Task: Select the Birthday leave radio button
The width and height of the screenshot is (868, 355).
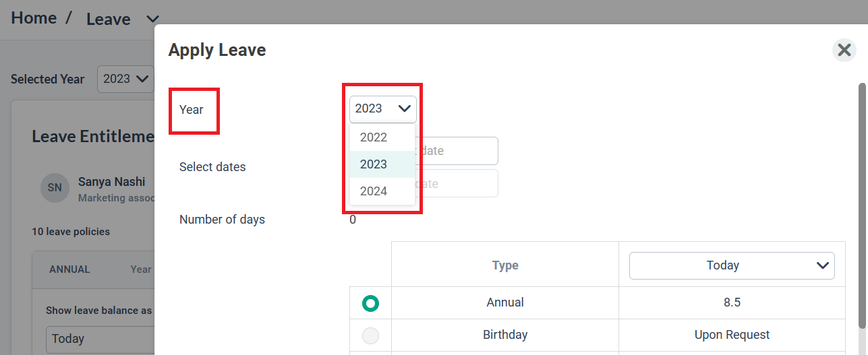Action: pos(370,335)
